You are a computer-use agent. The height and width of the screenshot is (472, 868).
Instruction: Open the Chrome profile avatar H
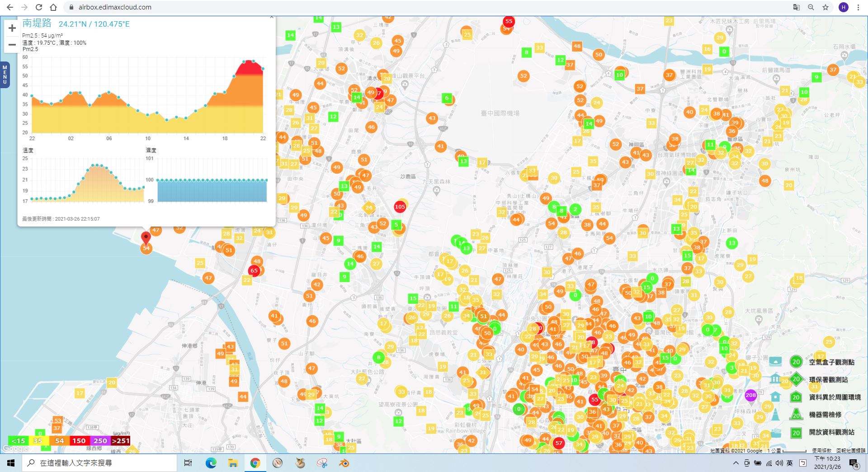844,7
